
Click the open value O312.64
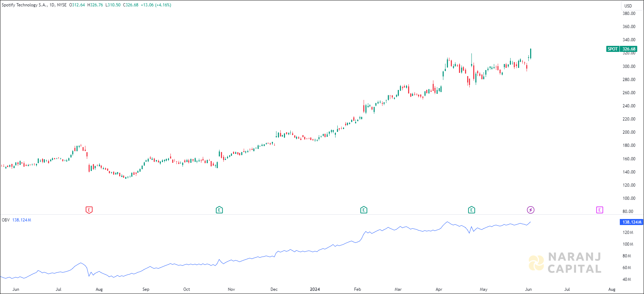pyautogui.click(x=77, y=5)
